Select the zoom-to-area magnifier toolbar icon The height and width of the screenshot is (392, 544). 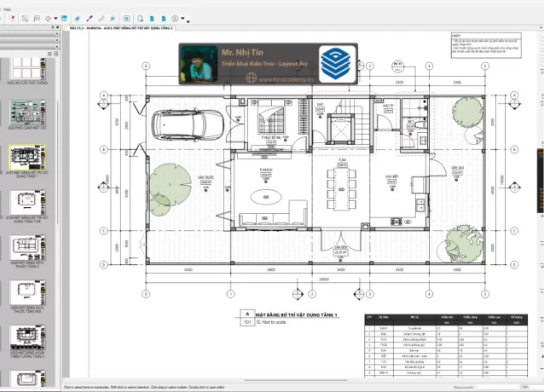point(25,19)
